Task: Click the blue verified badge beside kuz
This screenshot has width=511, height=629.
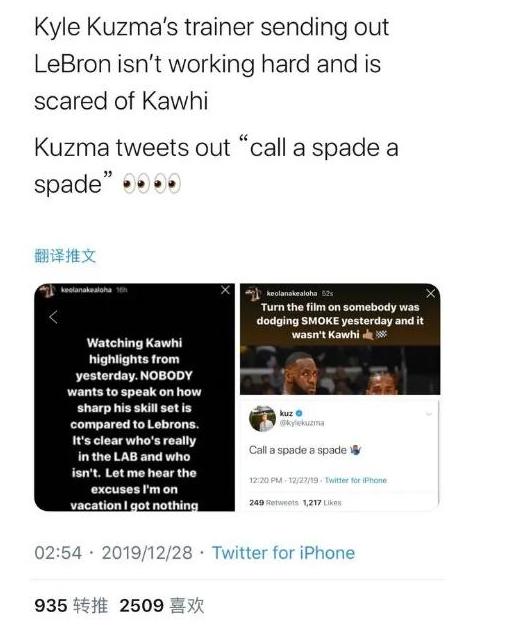Action: (x=299, y=413)
